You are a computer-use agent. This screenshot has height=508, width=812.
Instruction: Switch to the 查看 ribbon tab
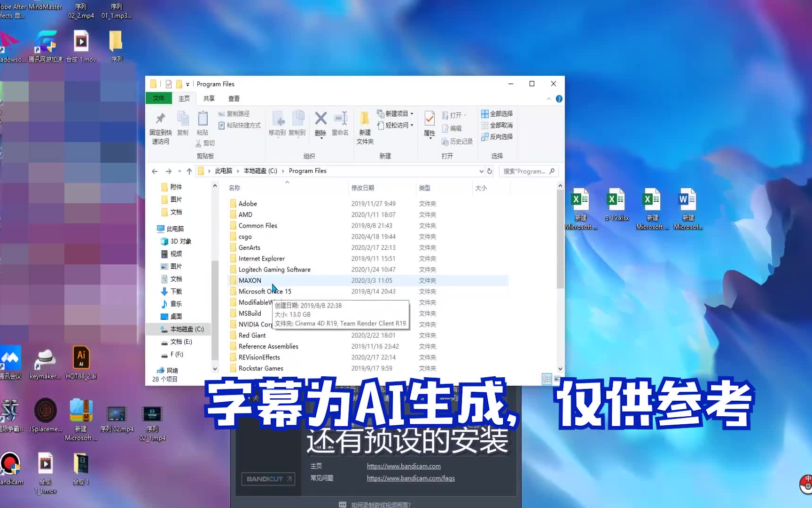point(234,98)
